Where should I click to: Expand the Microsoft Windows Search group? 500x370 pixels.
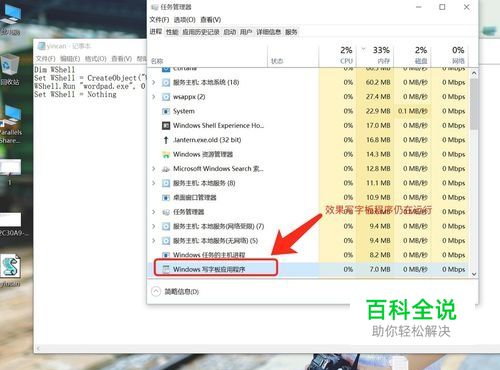click(x=154, y=169)
